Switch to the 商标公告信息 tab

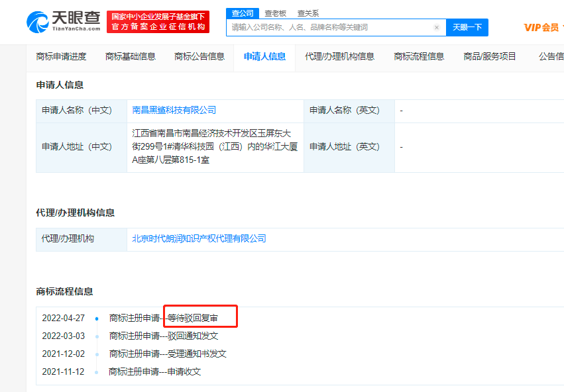199,56
